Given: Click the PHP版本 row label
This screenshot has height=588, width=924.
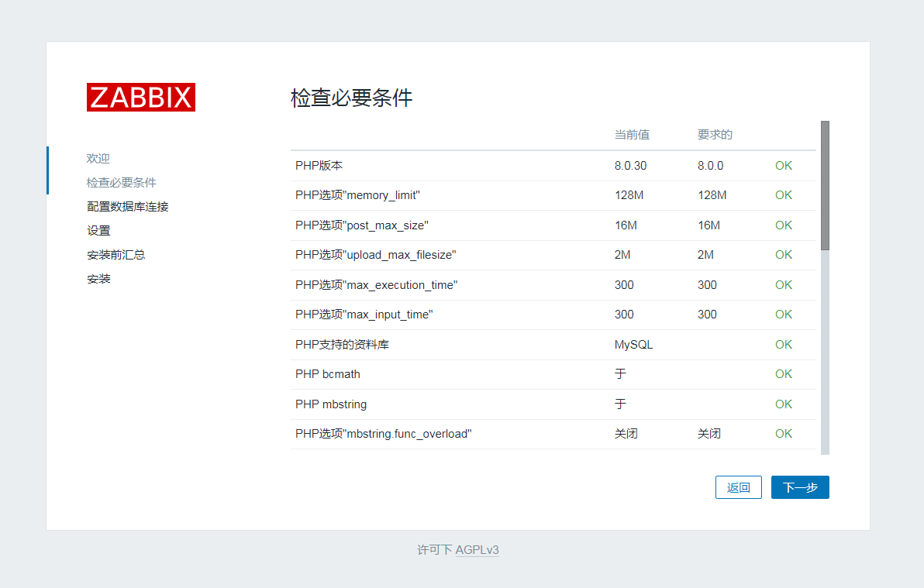Looking at the screenshot, I should pos(319,166).
